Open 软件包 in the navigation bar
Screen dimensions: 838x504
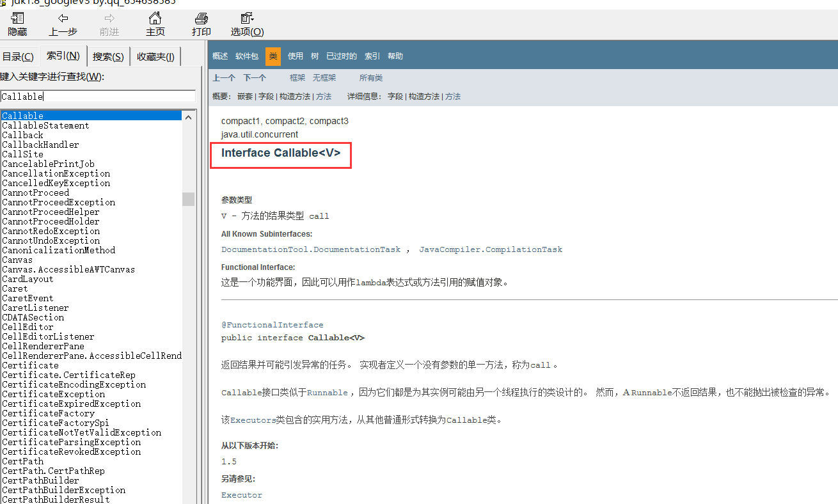click(x=247, y=56)
